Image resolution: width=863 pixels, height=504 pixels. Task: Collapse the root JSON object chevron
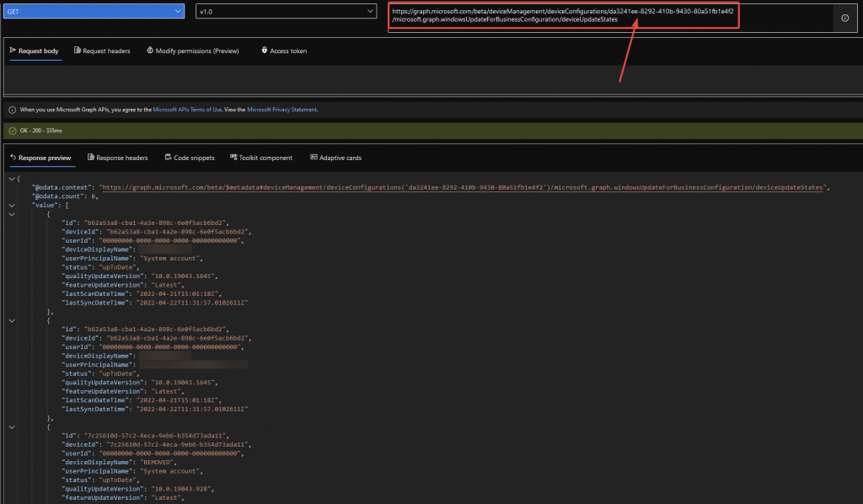pos(12,179)
